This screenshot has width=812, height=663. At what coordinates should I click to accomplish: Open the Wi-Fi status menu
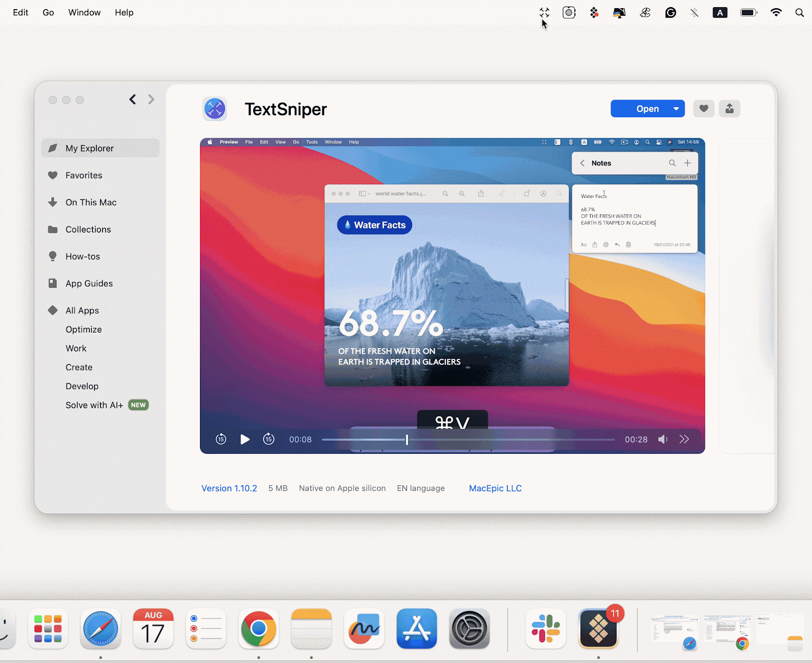click(776, 13)
